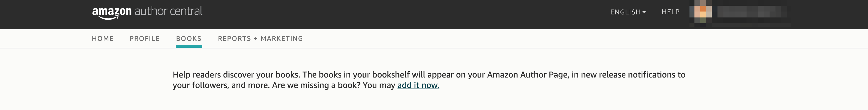Click the ENGLISH label text in header
The width and height of the screenshot is (868, 110).
pos(625,12)
